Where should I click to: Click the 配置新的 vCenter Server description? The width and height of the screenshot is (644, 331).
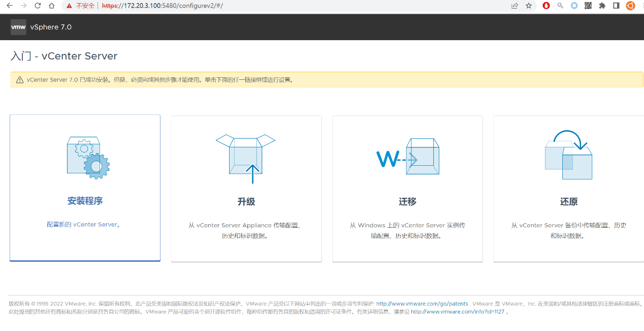point(84,224)
